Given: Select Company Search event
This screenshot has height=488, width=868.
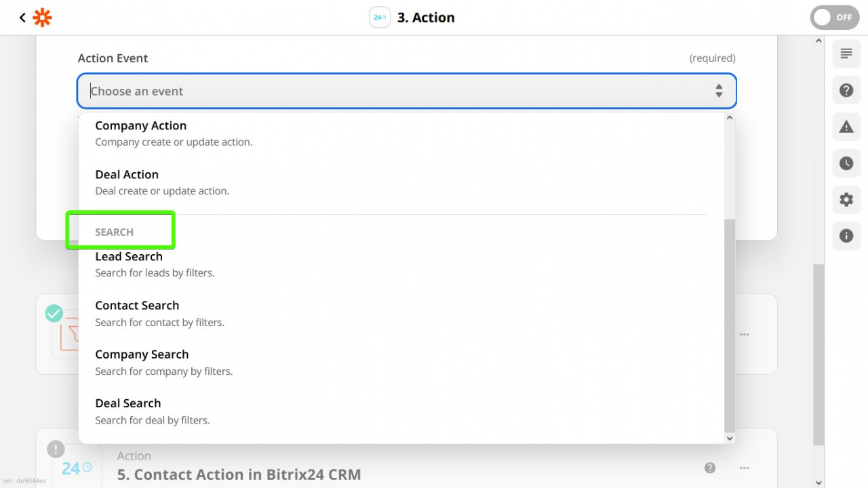Looking at the screenshot, I should click(401, 362).
